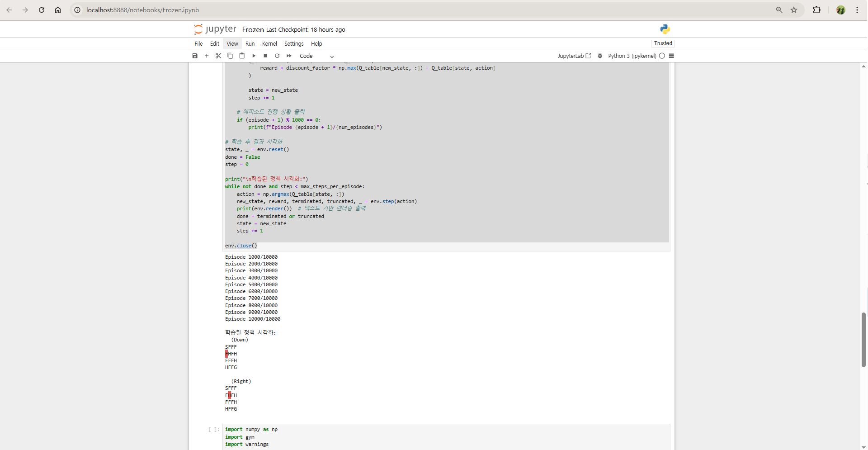Image resolution: width=868 pixels, height=450 pixels.
Task: Open the browser zoom magnifier icon
Action: point(779,10)
